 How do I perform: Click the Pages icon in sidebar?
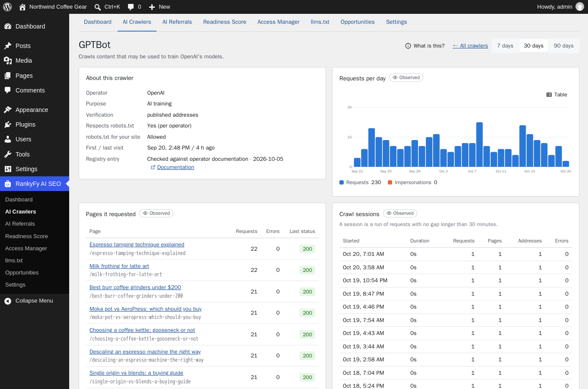coord(8,76)
